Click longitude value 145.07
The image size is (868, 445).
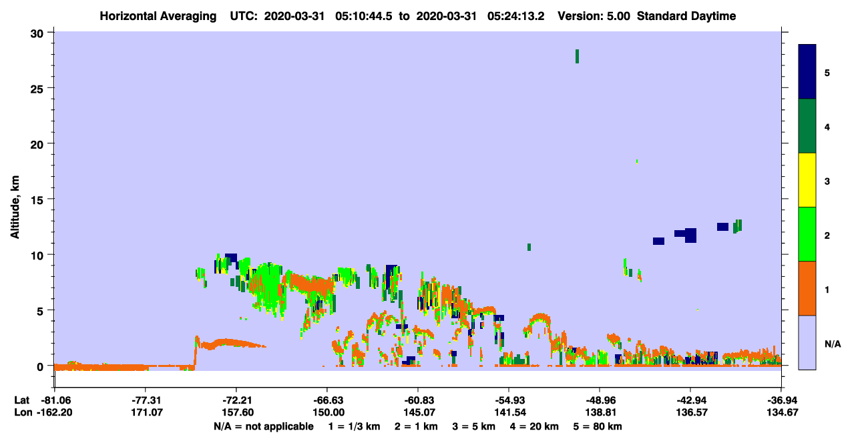click(418, 413)
